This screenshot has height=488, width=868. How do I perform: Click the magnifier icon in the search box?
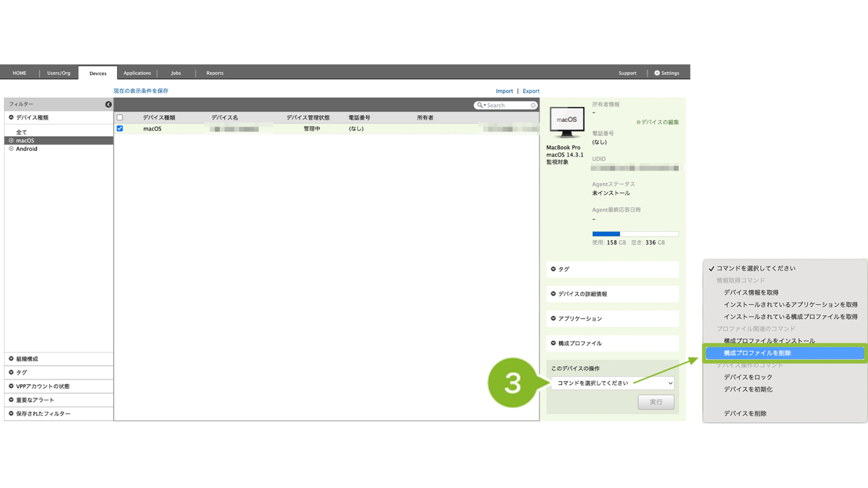480,105
